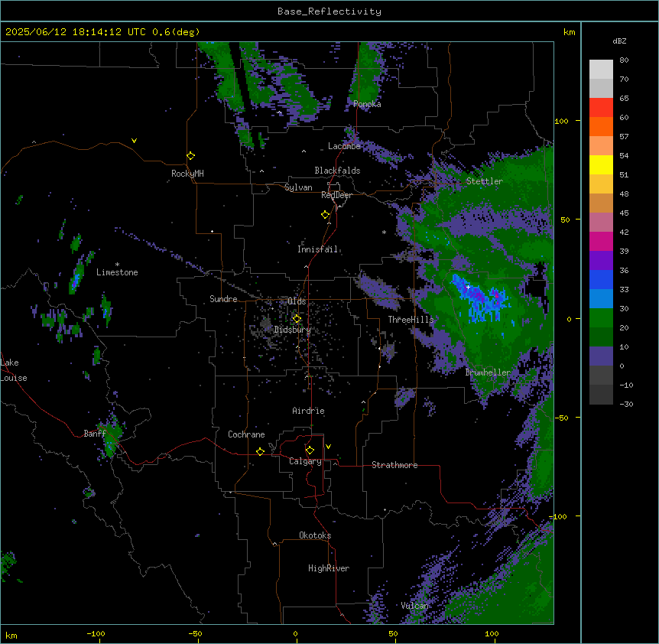Click the asterisk marker above Limestone

(x=117, y=264)
